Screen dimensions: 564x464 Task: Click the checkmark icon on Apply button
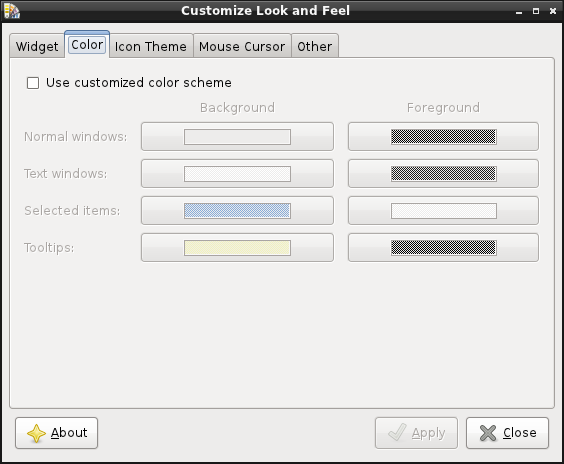pyautogui.click(x=397, y=432)
